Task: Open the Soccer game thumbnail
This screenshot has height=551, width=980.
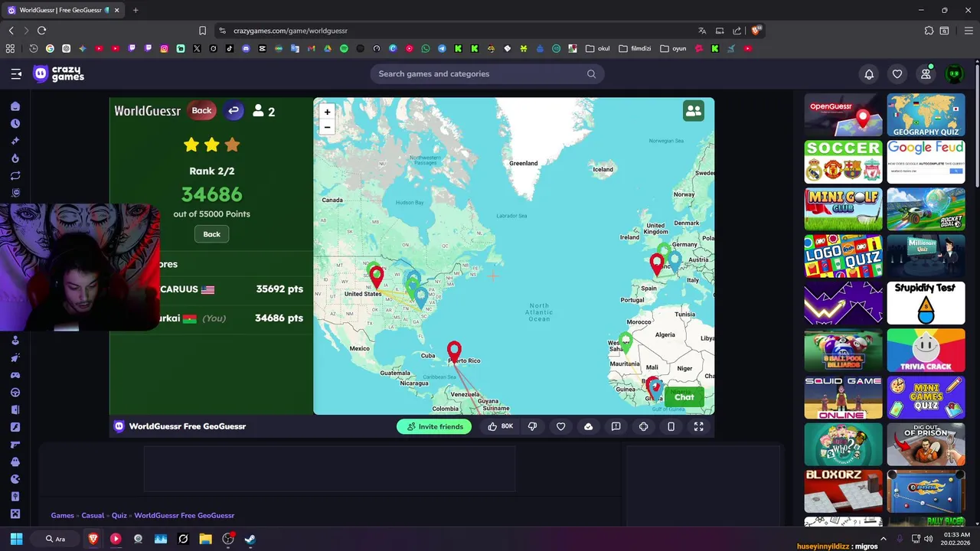Action: pos(843,161)
